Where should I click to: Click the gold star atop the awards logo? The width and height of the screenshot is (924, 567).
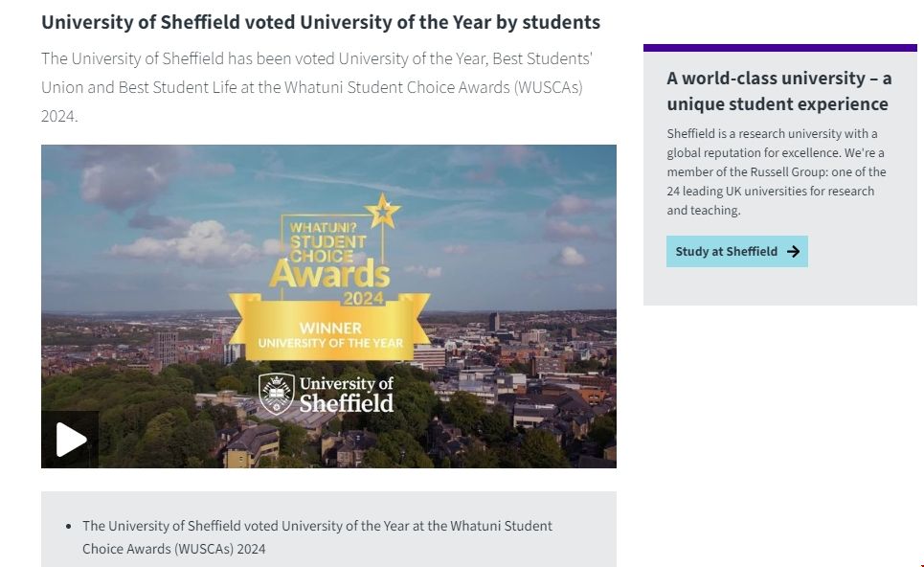tap(382, 211)
